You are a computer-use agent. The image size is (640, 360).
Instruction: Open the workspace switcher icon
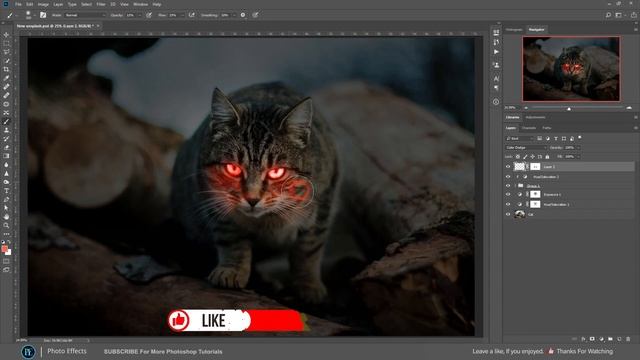tap(619, 15)
